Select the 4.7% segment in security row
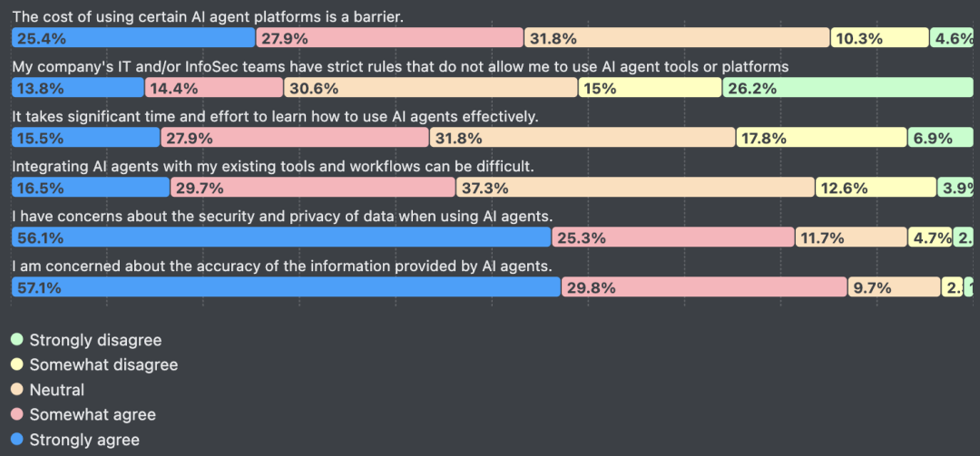 tap(930, 238)
